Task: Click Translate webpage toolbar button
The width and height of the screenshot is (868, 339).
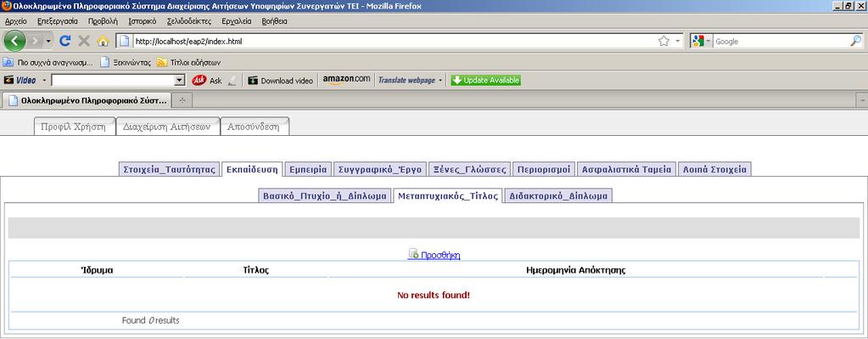Action: (406, 81)
